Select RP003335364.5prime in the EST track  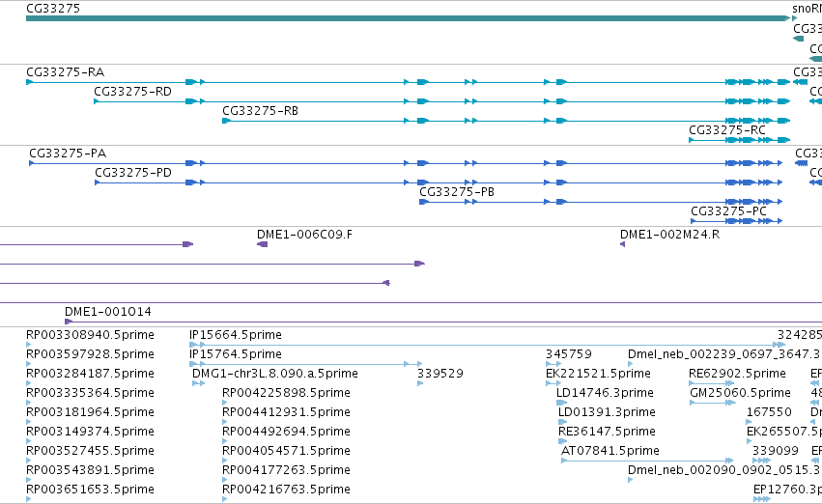[x=90, y=393]
